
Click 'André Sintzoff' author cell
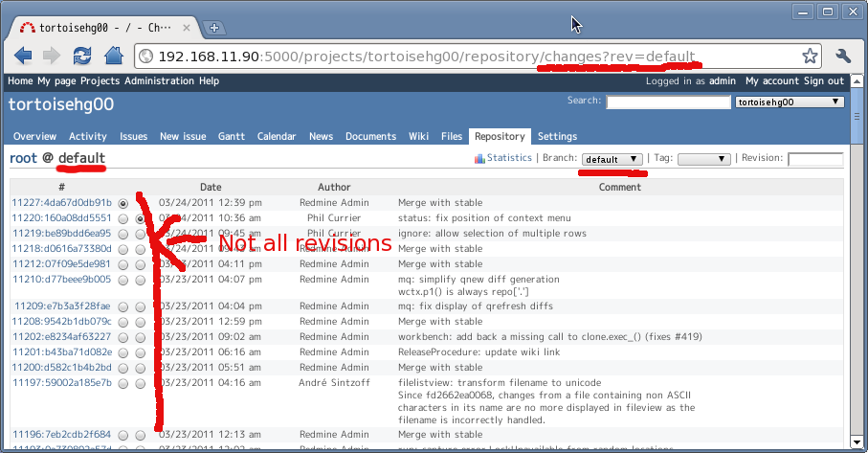point(334,383)
